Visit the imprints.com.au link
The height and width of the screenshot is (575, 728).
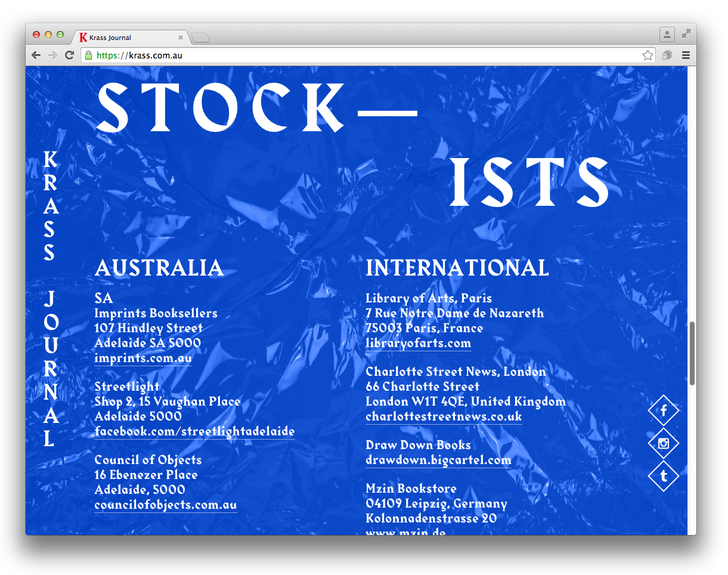tap(142, 358)
